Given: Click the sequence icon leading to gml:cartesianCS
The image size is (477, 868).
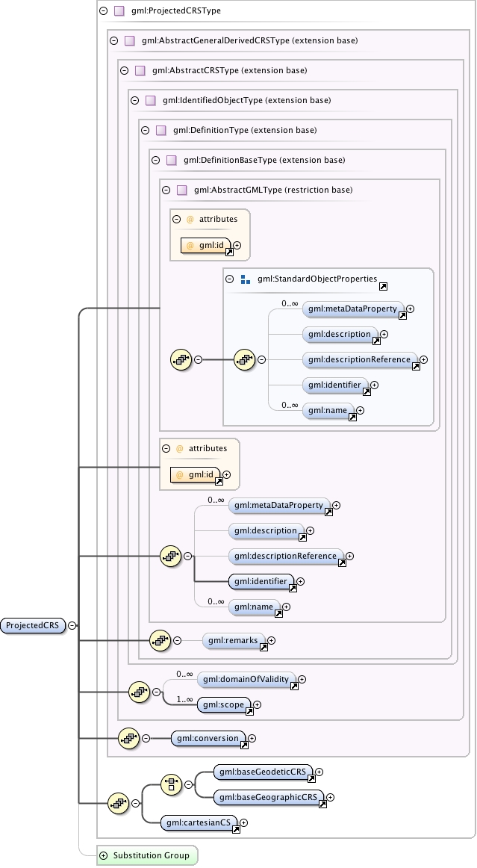Looking at the screenshot, I should (119, 803).
